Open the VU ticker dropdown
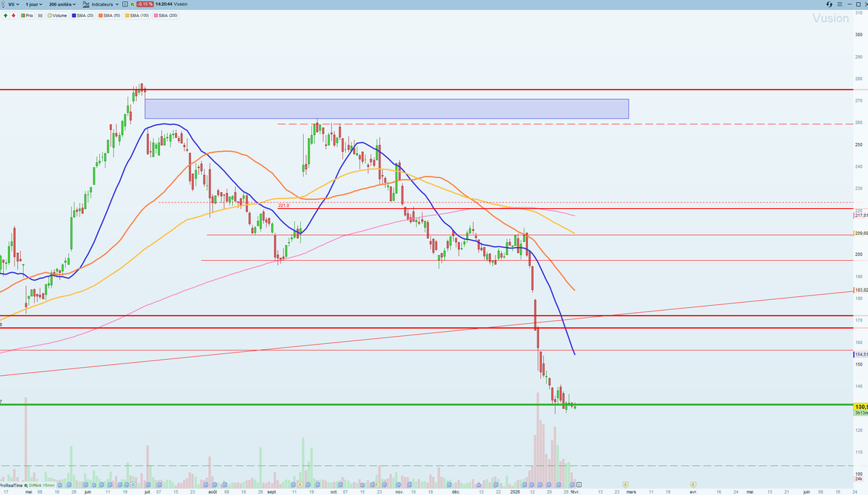Screen dimensions: 868x495 tap(13, 4)
